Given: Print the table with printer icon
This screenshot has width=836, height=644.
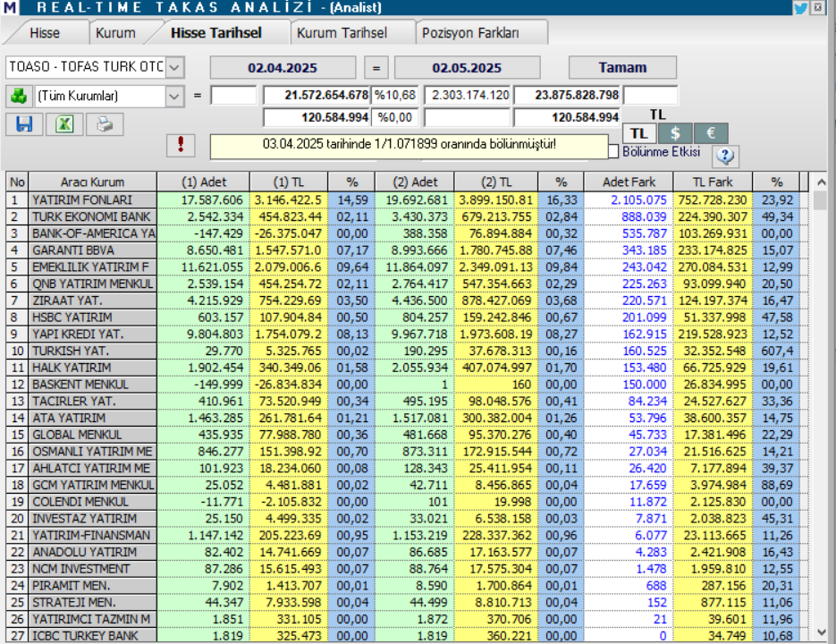Looking at the screenshot, I should (x=105, y=124).
